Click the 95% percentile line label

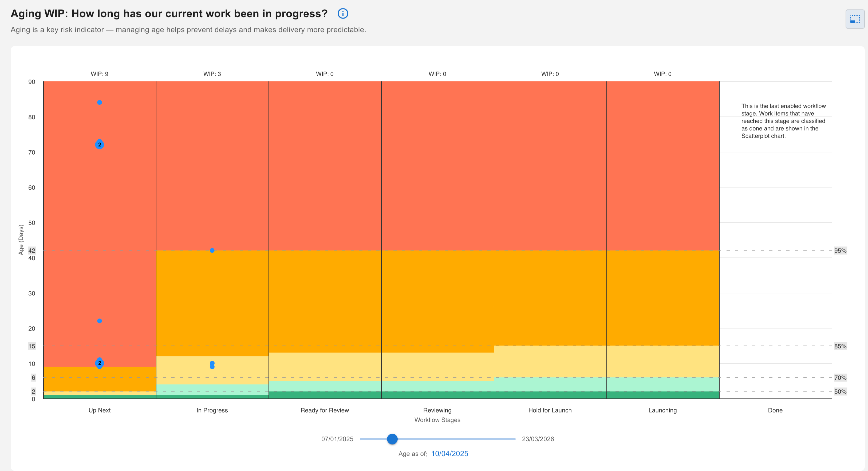pos(840,250)
